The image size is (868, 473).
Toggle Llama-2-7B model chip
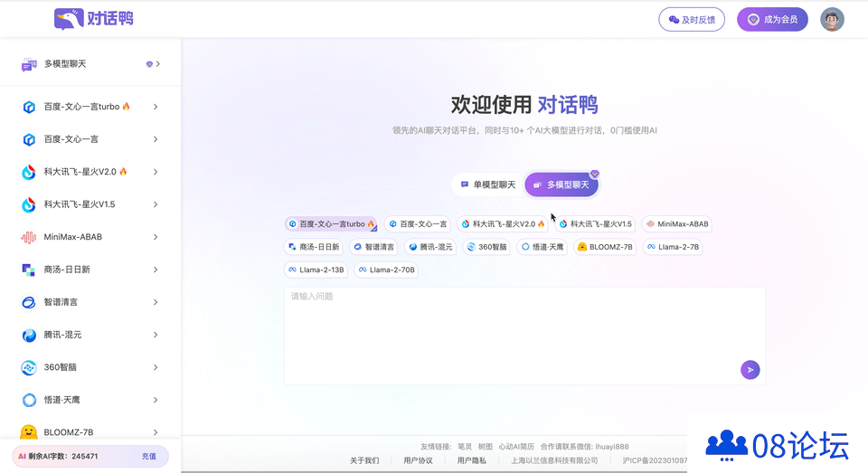tap(673, 247)
